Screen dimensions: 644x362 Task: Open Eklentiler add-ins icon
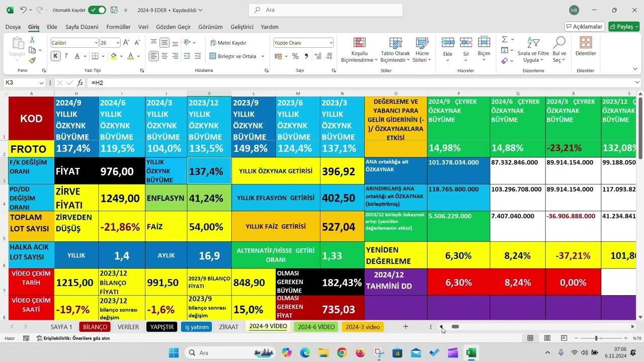[586, 46]
